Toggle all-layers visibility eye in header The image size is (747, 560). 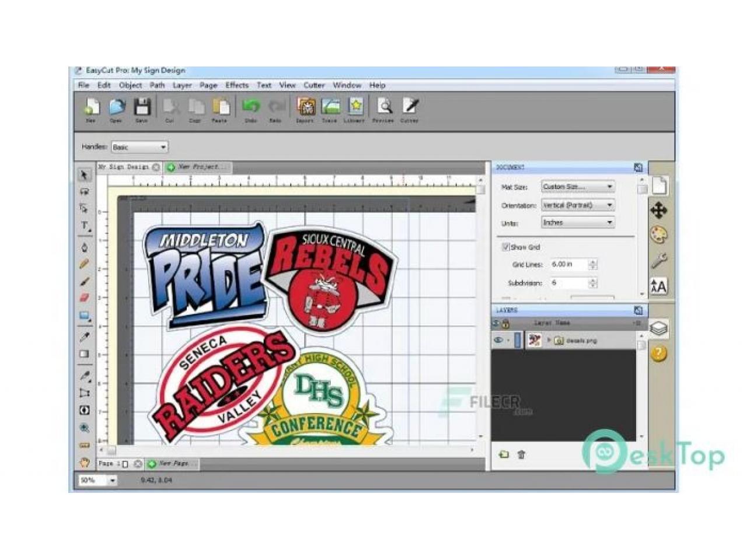(497, 323)
